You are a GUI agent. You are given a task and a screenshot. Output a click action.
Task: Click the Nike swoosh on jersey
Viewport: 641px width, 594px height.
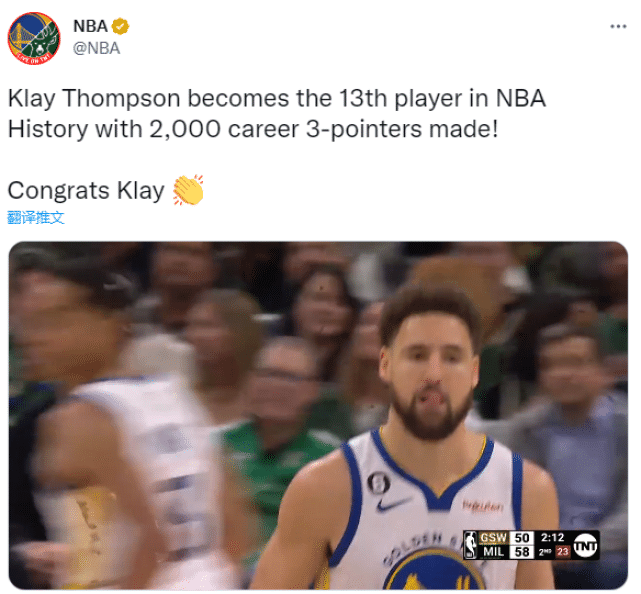click(393, 504)
